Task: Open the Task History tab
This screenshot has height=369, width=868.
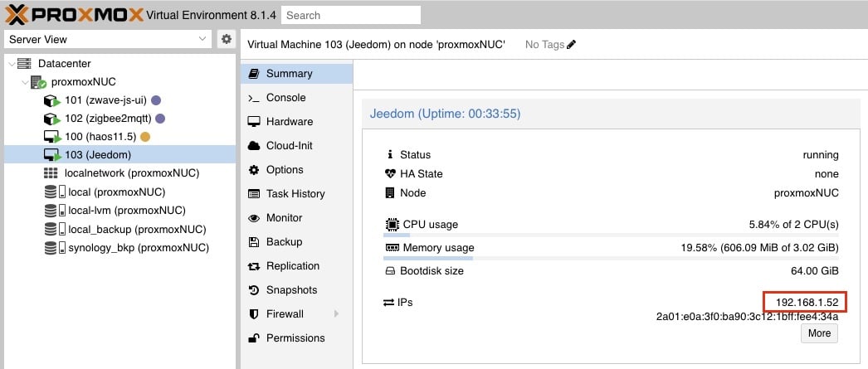Action: pyautogui.click(x=297, y=194)
